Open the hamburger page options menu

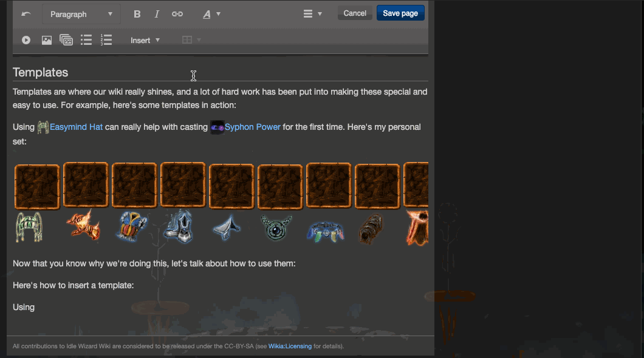point(312,14)
